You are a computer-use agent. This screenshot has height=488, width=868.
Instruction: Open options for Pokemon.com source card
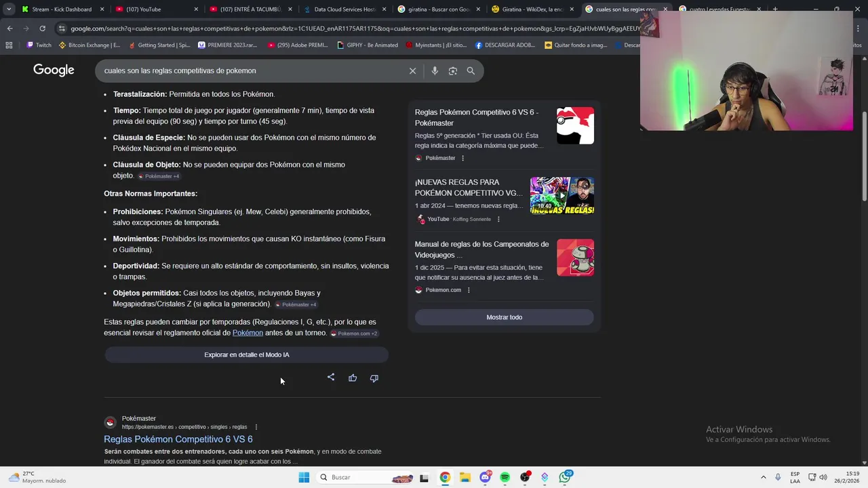click(469, 290)
